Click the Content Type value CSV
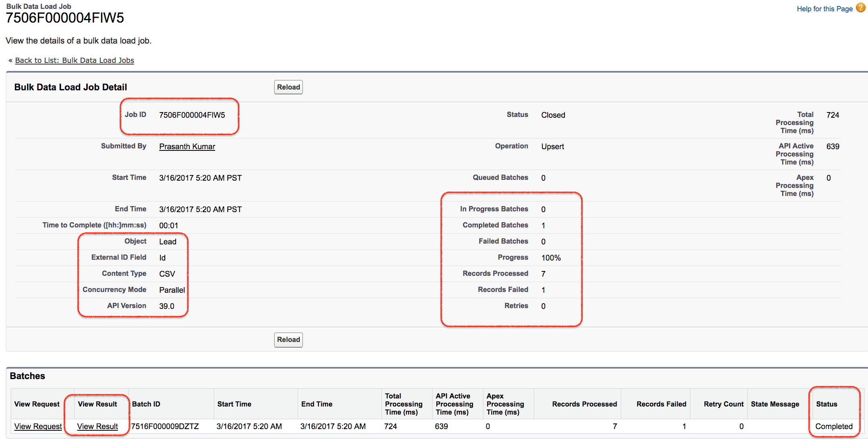Image resolution: width=868 pixels, height=442 pixels. (167, 274)
